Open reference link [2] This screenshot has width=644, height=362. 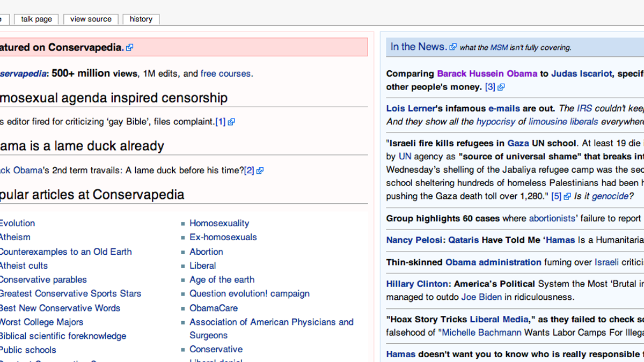click(x=249, y=171)
